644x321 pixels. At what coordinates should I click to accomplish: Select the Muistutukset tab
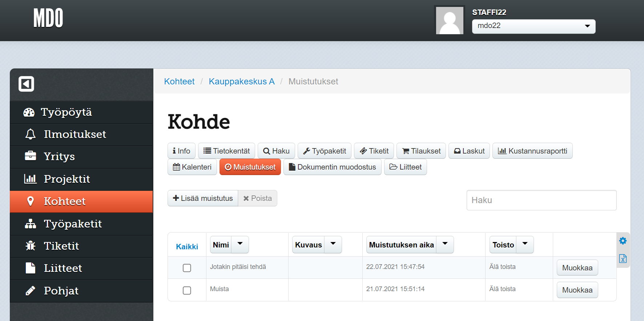[x=250, y=167]
